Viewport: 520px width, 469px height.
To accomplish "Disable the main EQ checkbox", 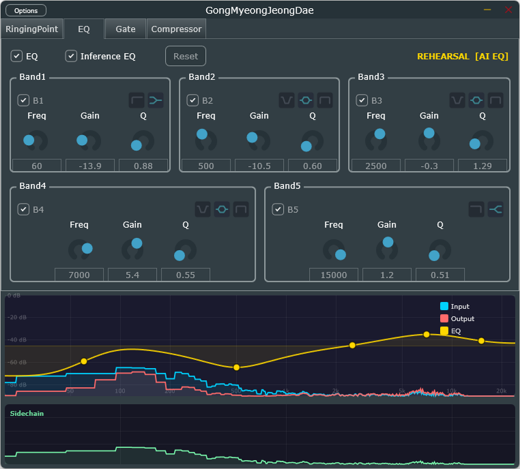I will tap(17, 56).
